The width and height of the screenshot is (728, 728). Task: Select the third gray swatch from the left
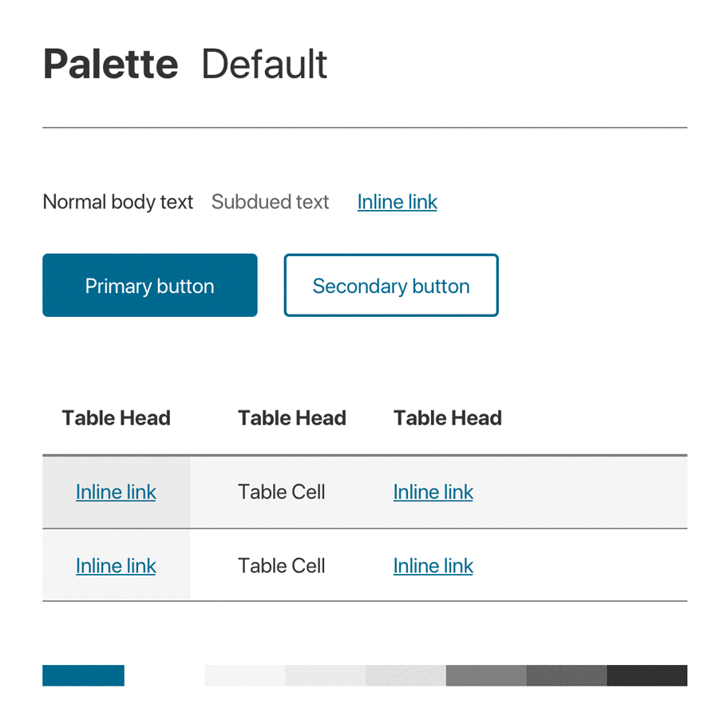[406, 675]
